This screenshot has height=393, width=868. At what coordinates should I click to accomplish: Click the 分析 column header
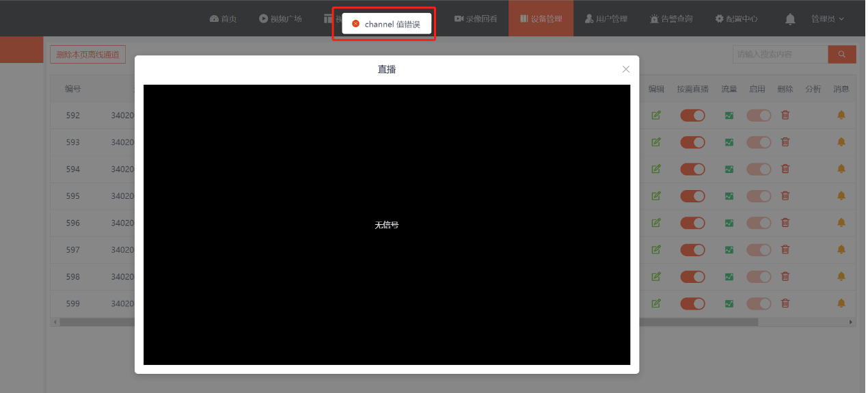click(813, 89)
